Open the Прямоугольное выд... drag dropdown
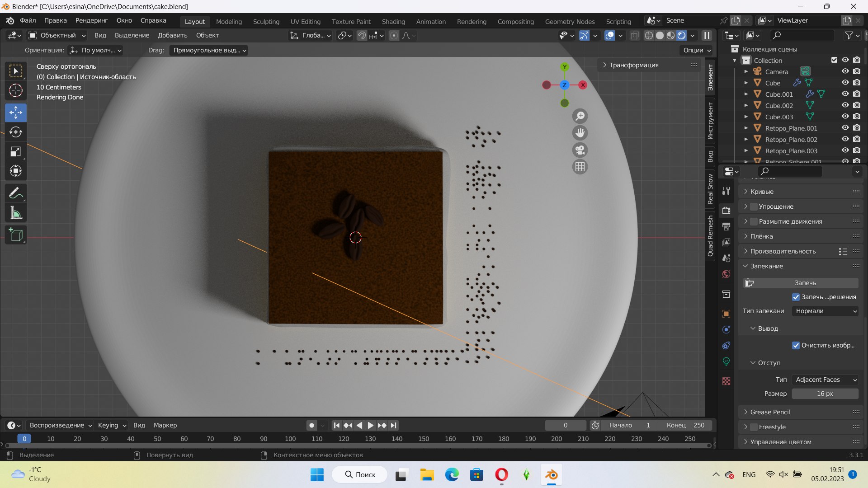The width and height of the screenshot is (868, 488). click(209, 50)
